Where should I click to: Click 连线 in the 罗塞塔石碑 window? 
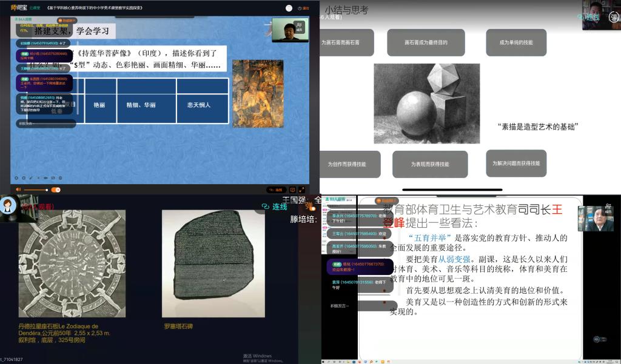point(275,207)
